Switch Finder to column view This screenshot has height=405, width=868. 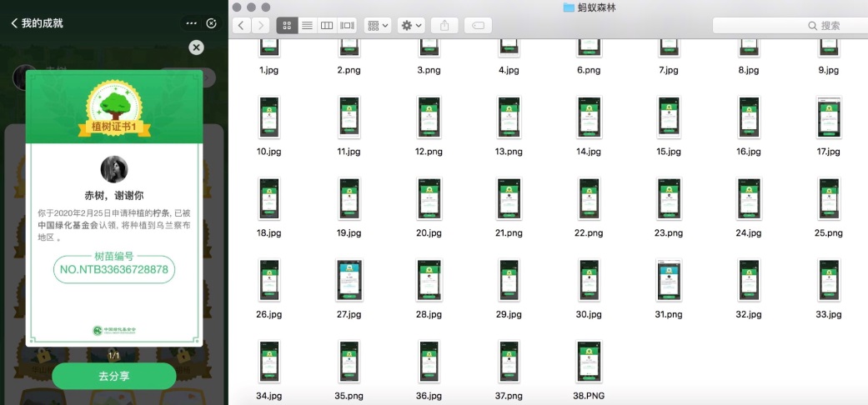[x=327, y=26]
